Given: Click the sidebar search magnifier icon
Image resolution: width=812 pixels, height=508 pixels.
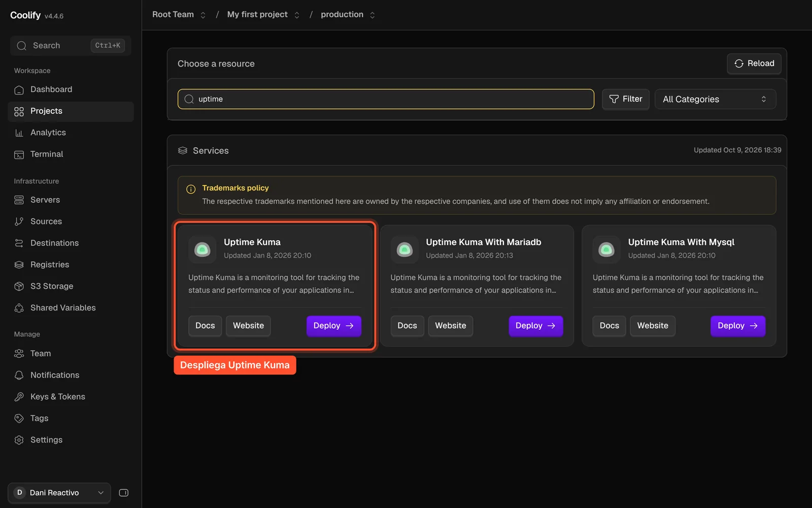Looking at the screenshot, I should (x=21, y=46).
